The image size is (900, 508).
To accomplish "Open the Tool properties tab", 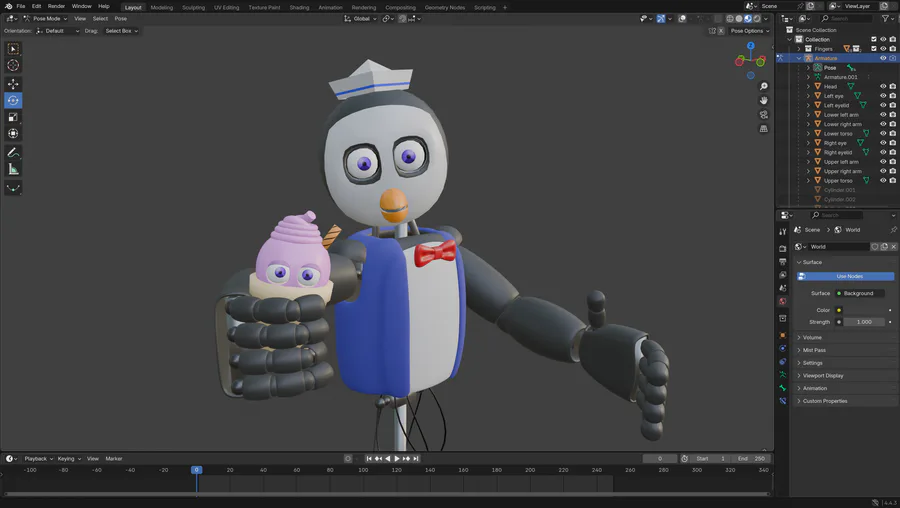I will tap(783, 232).
